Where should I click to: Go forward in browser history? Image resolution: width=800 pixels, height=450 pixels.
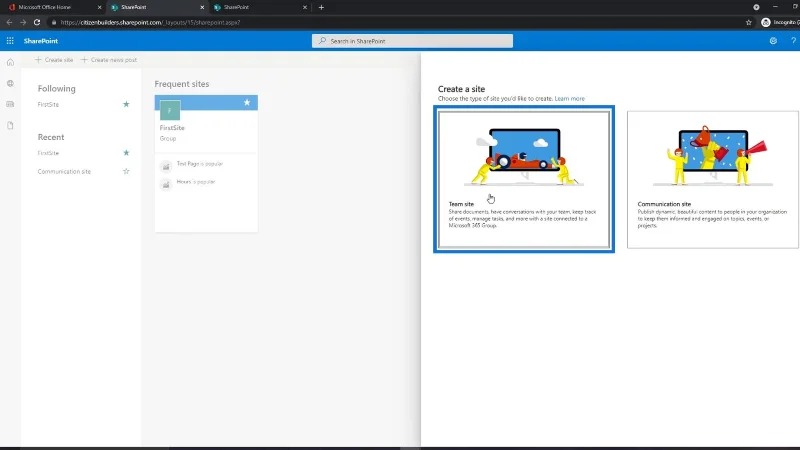23,22
